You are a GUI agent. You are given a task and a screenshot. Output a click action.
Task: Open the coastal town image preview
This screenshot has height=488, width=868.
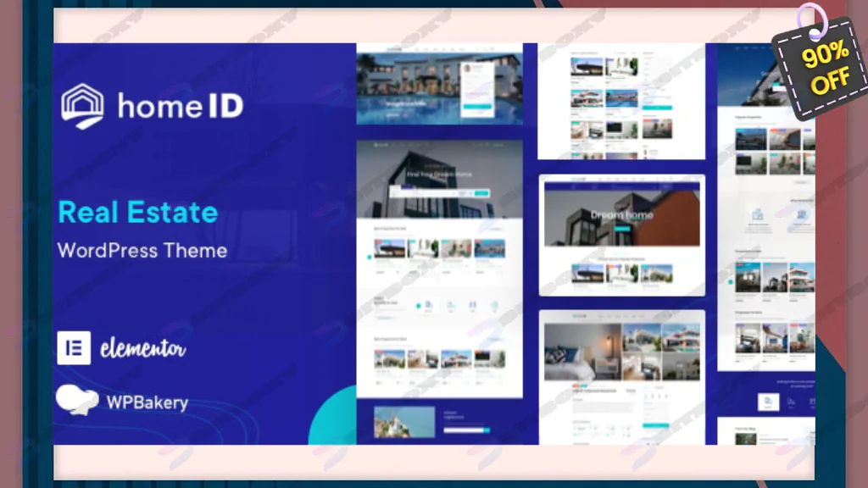coord(404,422)
